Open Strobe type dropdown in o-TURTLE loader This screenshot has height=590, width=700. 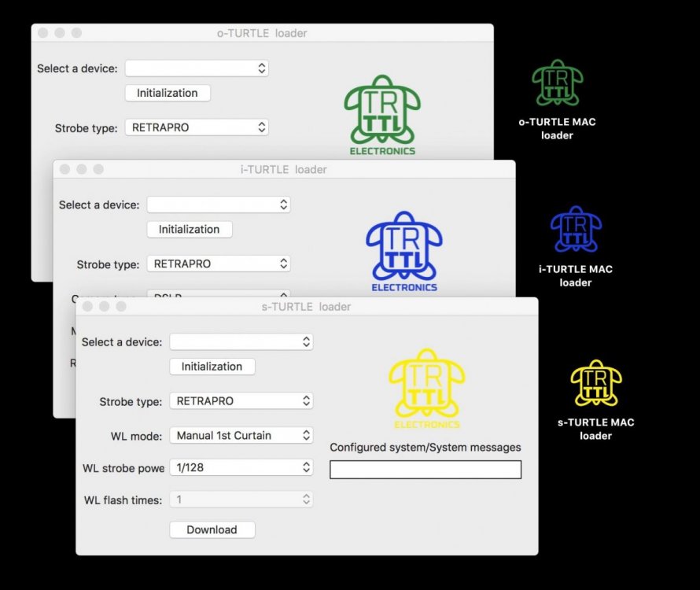point(197,127)
